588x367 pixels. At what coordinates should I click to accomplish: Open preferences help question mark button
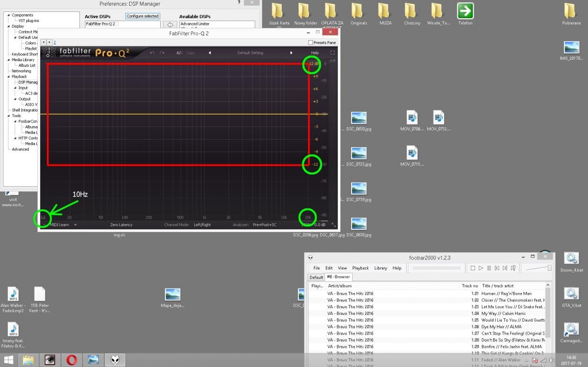tap(239, 3)
